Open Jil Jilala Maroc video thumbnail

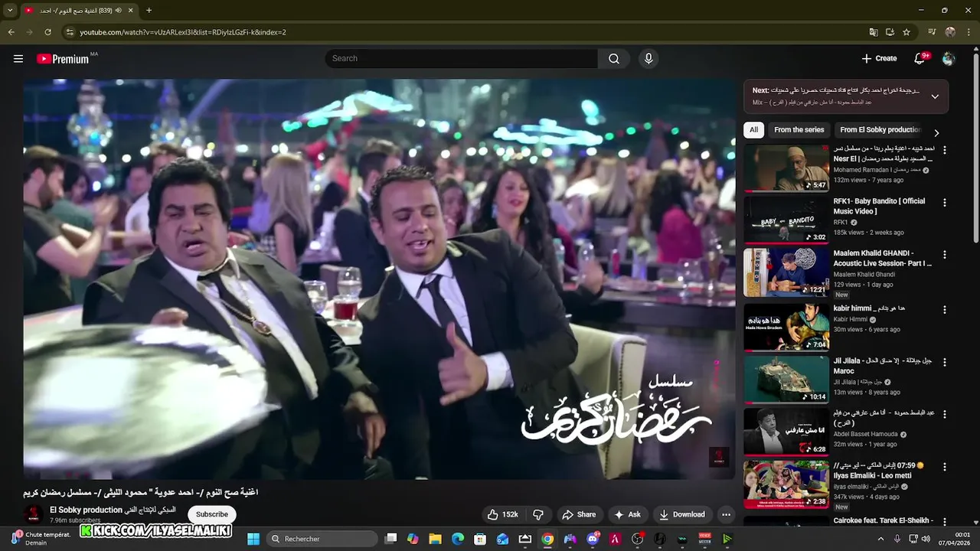point(786,379)
